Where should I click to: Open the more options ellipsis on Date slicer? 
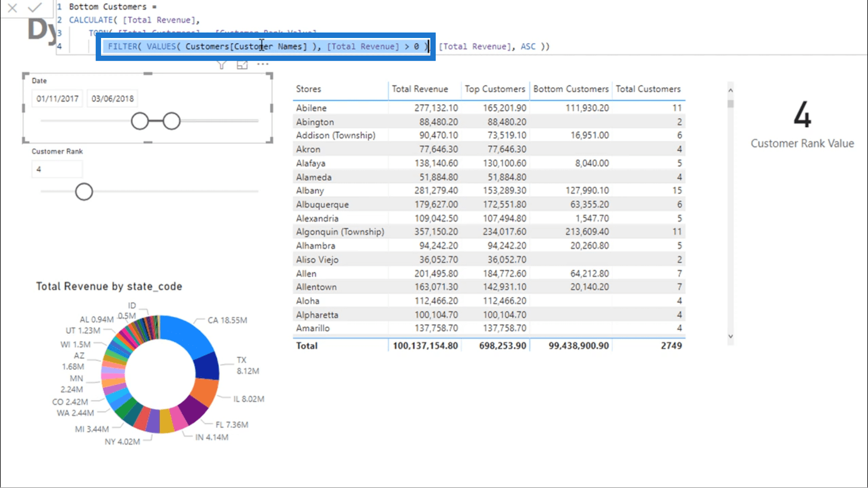[263, 64]
